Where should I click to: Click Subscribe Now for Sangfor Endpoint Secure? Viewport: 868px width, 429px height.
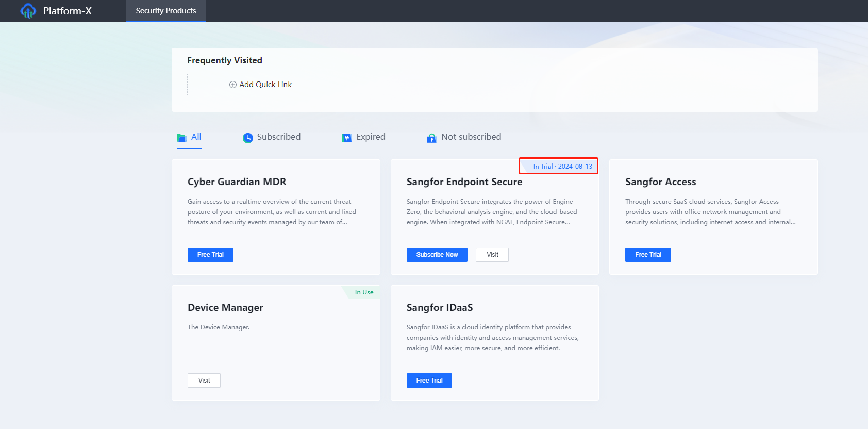437,255
